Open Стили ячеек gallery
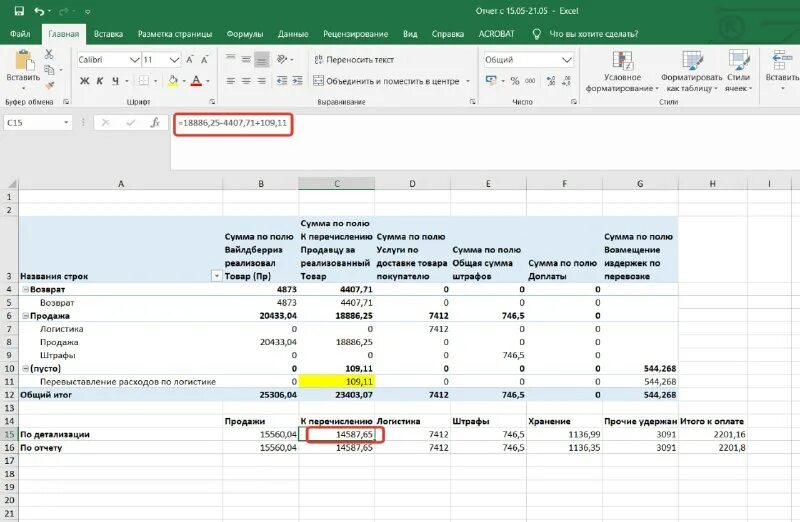Image resolution: width=800 pixels, height=522 pixels. tap(738, 71)
